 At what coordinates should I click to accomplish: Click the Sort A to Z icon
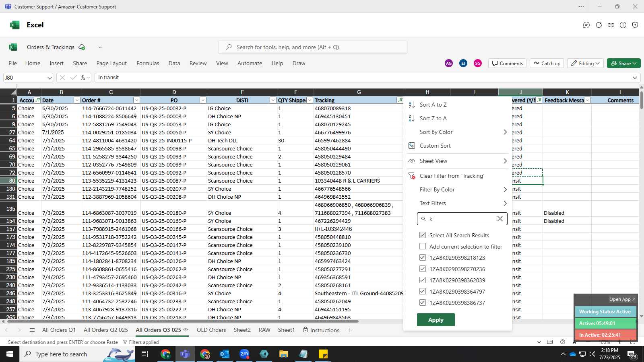tap(411, 105)
